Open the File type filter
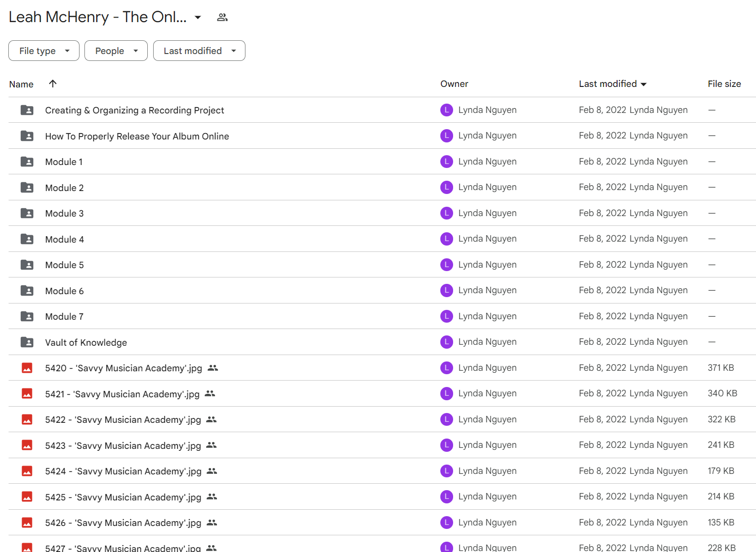The height and width of the screenshot is (552, 756). (x=44, y=51)
